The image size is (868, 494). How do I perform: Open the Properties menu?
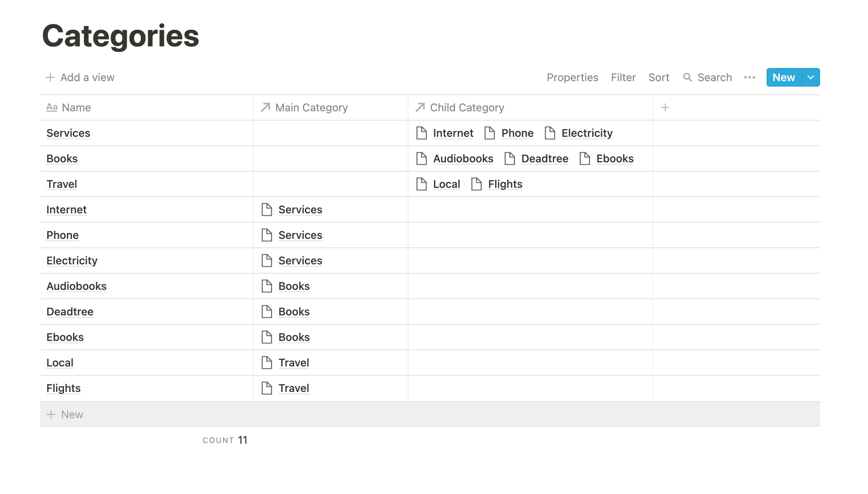pyautogui.click(x=572, y=77)
